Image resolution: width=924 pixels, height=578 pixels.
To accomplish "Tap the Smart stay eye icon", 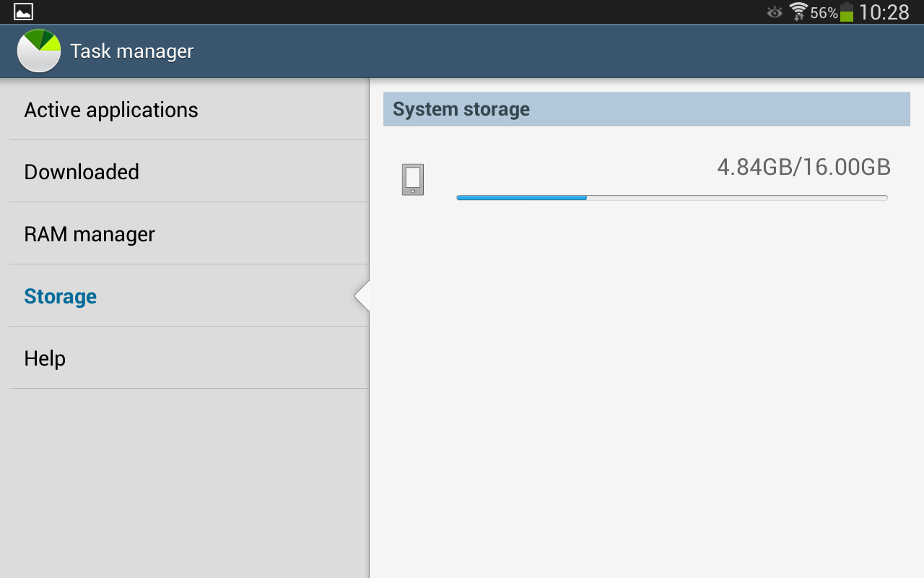I will point(775,12).
